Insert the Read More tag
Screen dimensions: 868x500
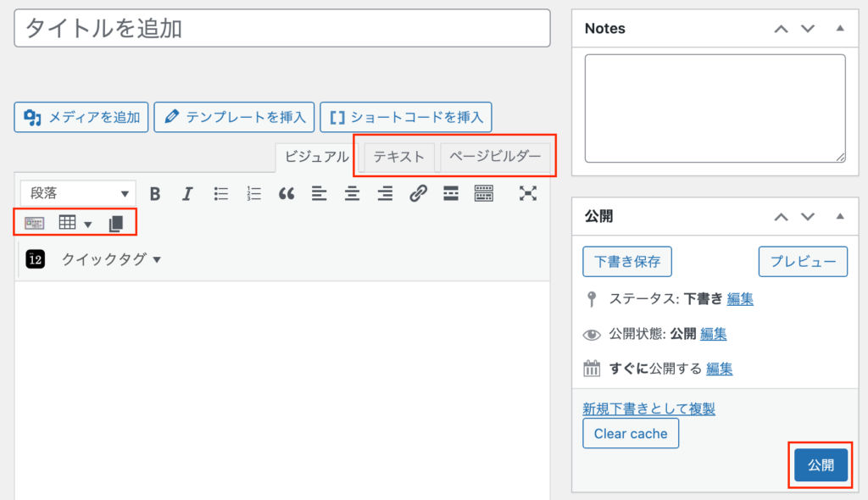point(451,194)
